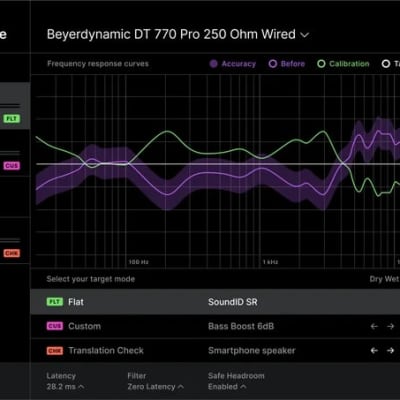Toggle the Before curve visibility
The image size is (400, 400).
click(x=287, y=64)
